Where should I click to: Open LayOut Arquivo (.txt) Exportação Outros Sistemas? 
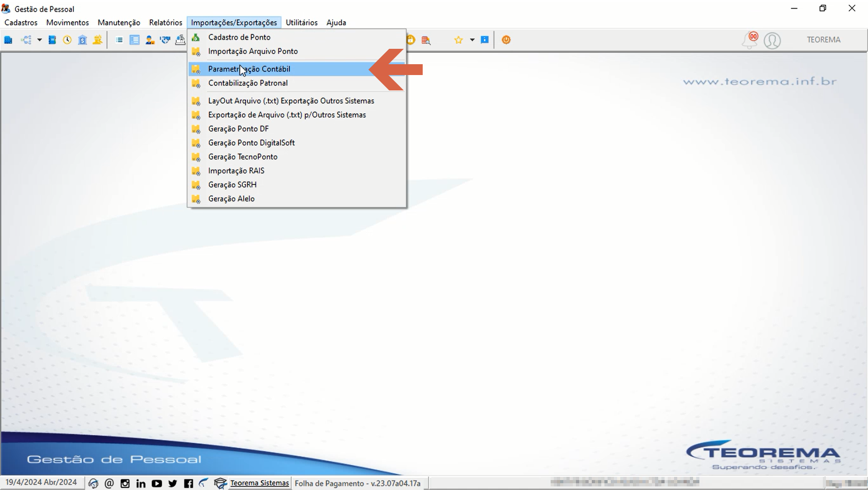(297, 101)
